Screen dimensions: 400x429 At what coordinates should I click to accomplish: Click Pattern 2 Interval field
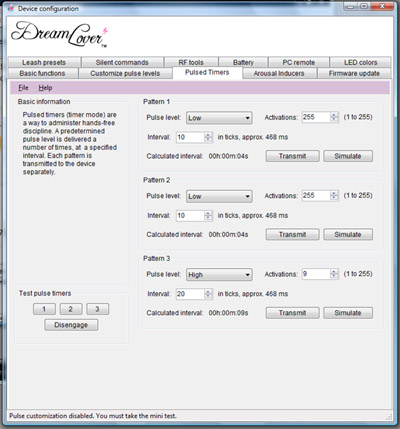point(190,216)
